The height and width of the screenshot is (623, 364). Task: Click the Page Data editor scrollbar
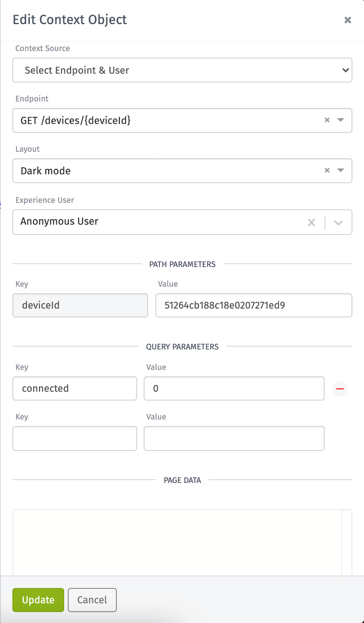click(x=347, y=543)
